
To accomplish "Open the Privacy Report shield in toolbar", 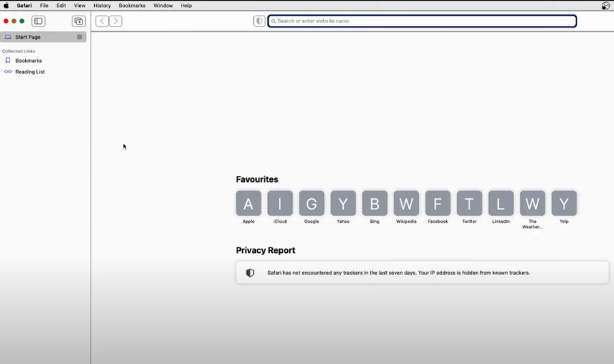I will pyautogui.click(x=259, y=21).
